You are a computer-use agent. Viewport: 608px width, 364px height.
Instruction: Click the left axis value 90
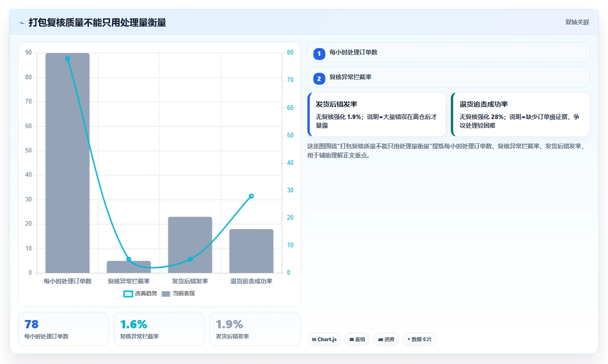28,53
